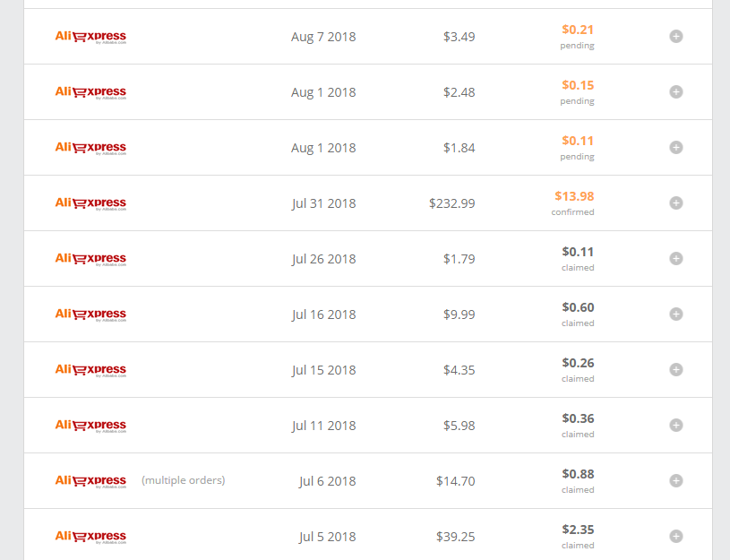Image resolution: width=730 pixels, height=560 pixels.
Task: Expand the Aug 7 2018 $3.49 order
Action: [x=676, y=37]
